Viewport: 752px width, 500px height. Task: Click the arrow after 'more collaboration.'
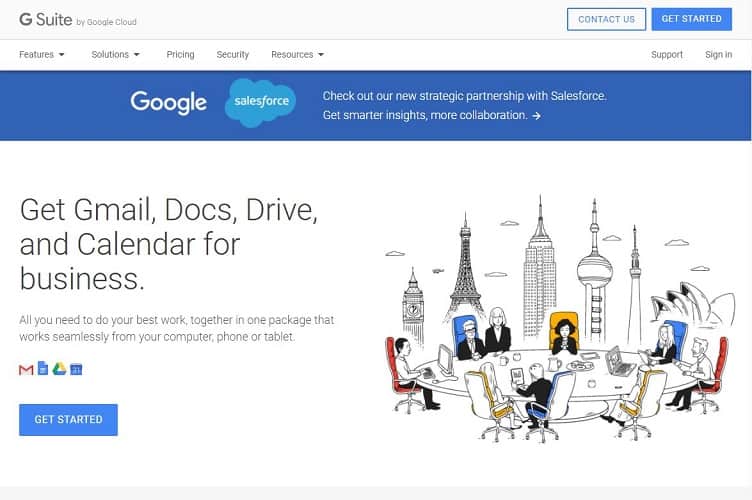click(x=536, y=116)
